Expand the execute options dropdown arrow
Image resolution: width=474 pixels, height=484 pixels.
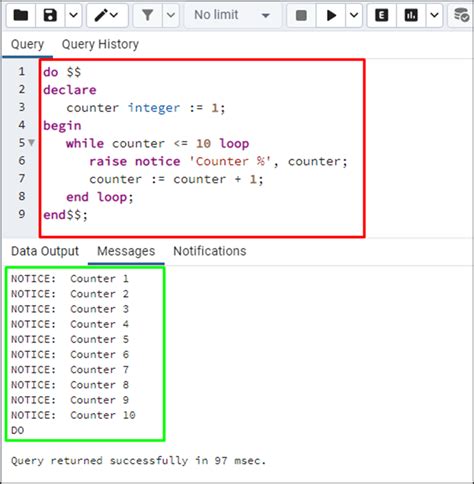(x=354, y=15)
